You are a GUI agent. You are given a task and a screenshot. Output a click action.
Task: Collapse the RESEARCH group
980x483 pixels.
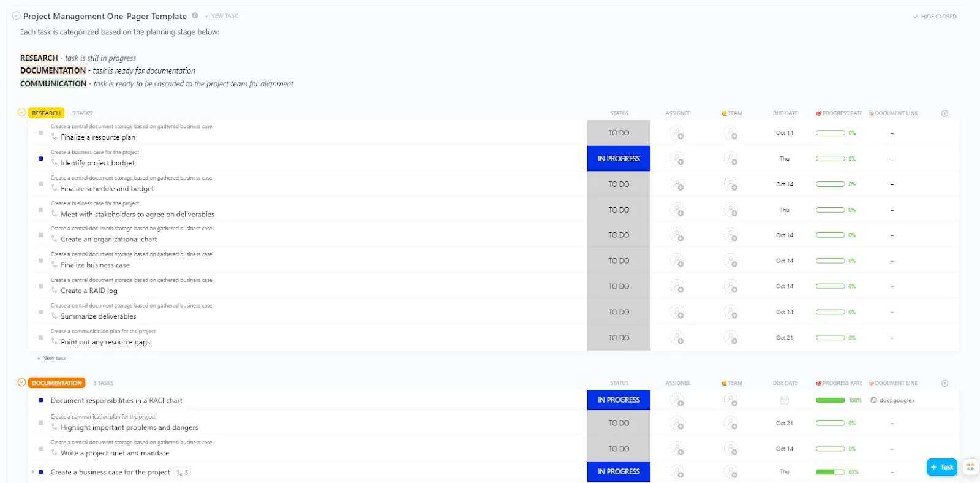tap(21, 113)
